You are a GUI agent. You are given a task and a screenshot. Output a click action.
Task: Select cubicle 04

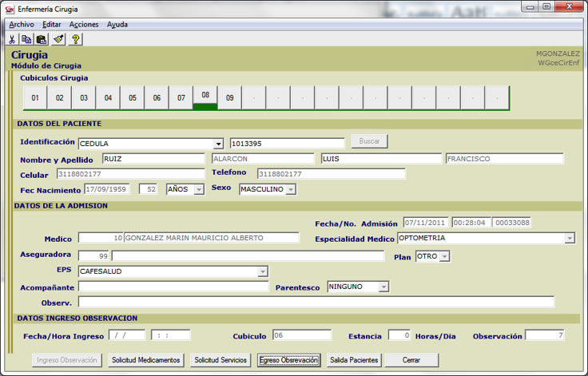108,98
